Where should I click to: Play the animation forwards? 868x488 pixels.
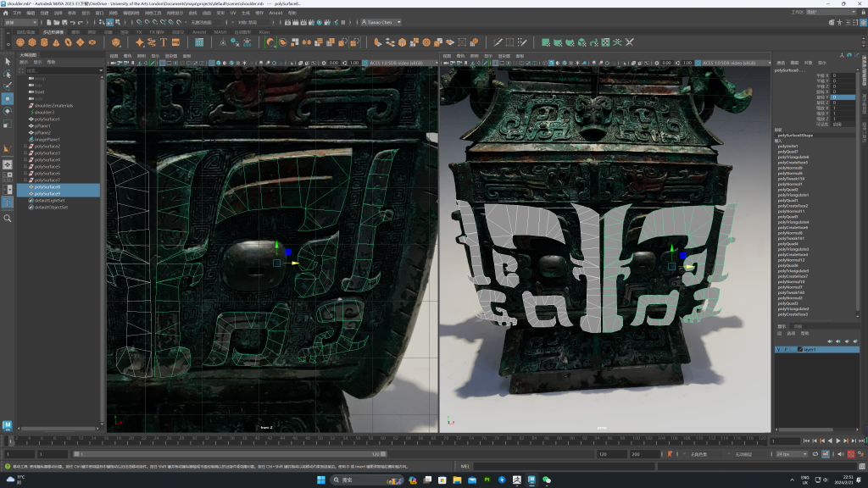point(837,441)
